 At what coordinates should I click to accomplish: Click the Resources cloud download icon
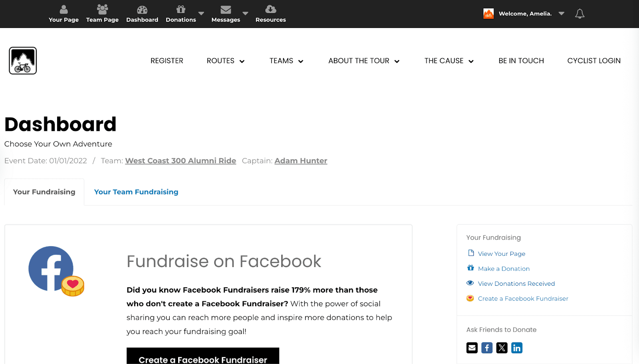click(270, 10)
